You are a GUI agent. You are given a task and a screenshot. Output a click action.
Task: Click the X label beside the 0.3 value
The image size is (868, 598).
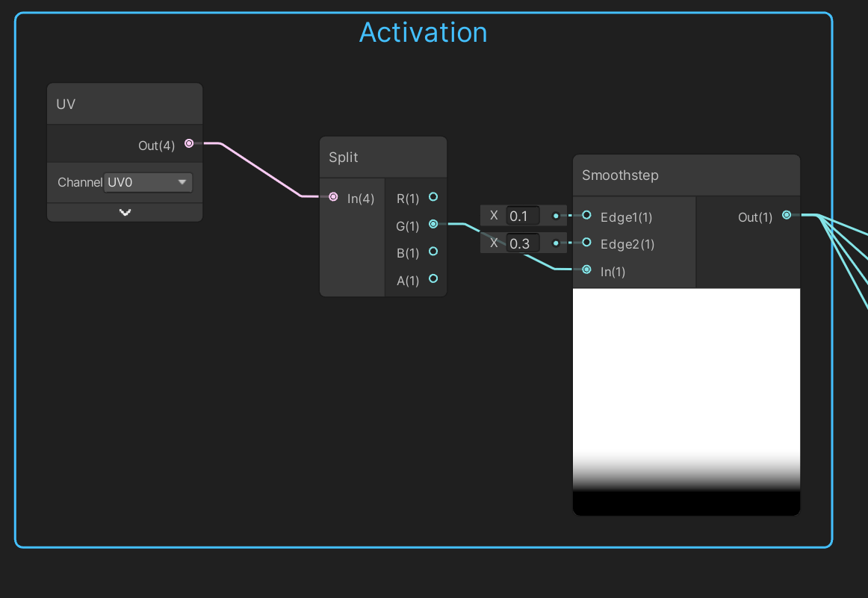(x=494, y=243)
